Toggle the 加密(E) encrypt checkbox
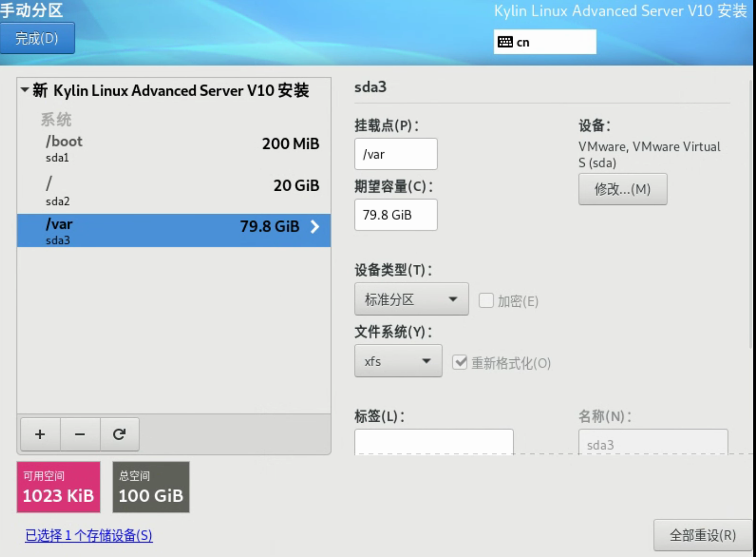Image resolution: width=756 pixels, height=557 pixels. point(486,300)
